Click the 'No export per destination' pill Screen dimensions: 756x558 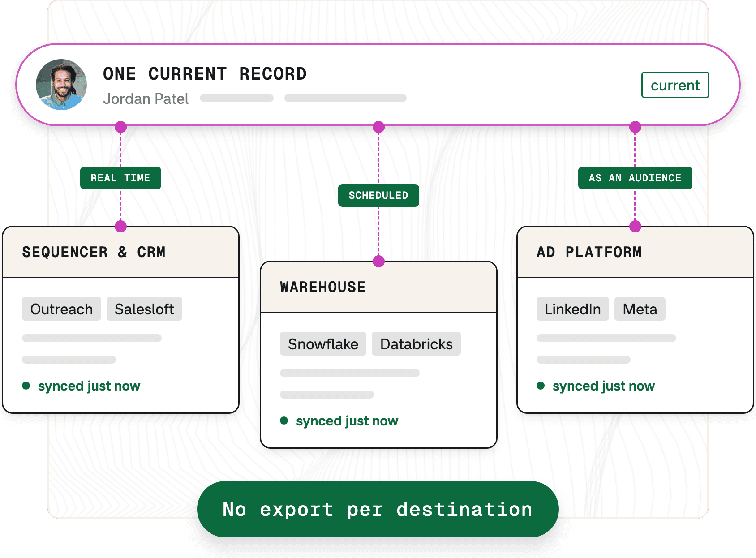pos(378,509)
